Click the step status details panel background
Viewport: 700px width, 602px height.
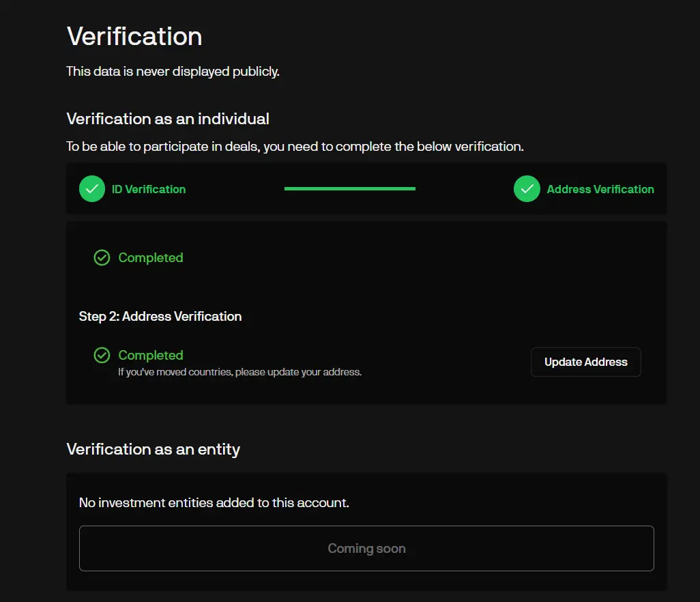(409, 287)
